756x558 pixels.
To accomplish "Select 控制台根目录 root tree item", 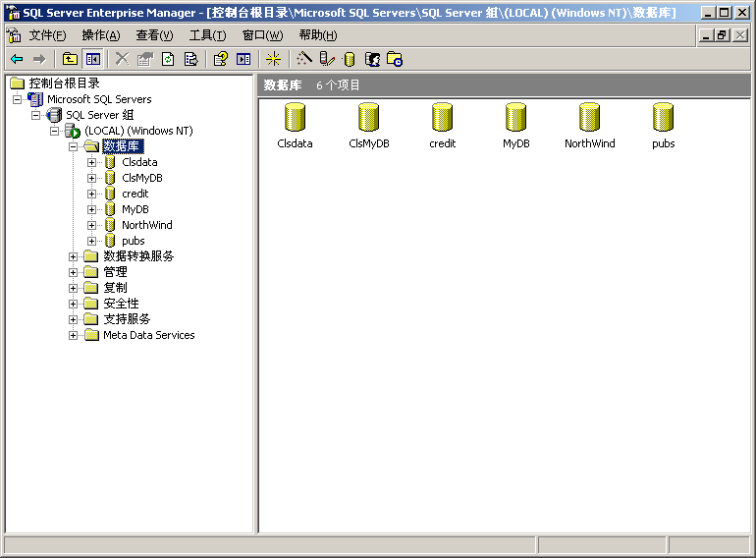I will 64,84.
